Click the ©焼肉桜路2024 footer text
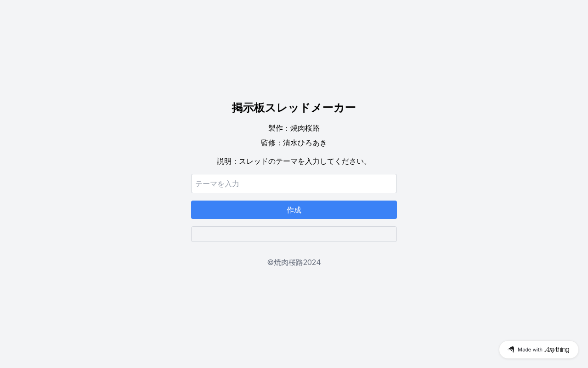The height and width of the screenshot is (368, 588). (x=294, y=263)
